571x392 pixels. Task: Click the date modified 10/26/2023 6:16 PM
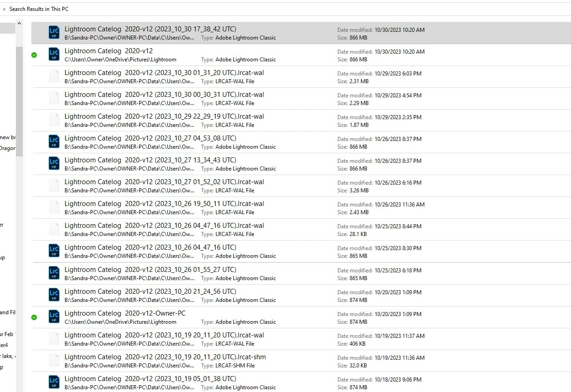click(x=398, y=183)
